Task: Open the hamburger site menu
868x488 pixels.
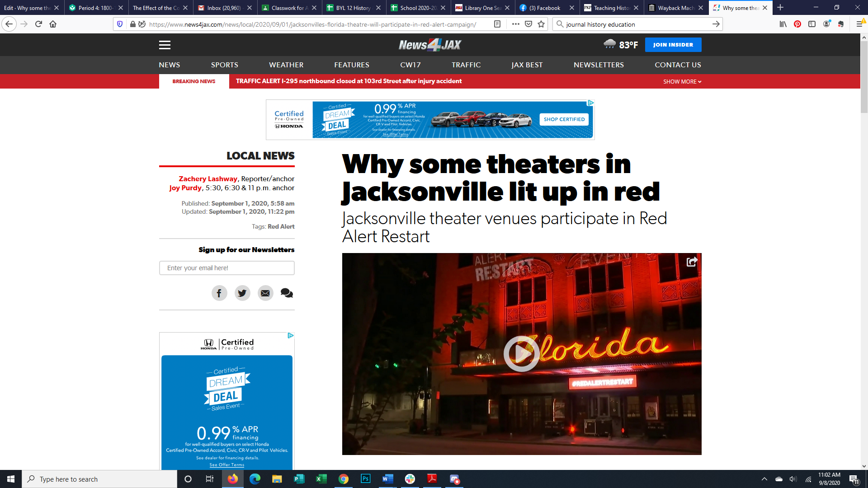Action: point(165,45)
